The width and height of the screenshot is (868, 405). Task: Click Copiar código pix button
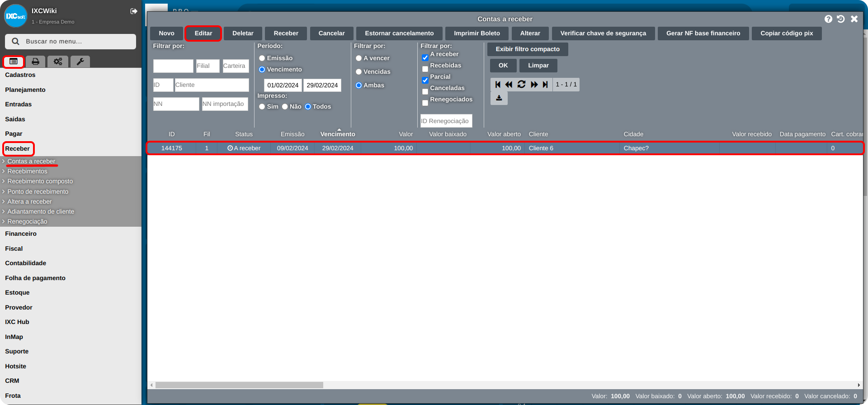pyautogui.click(x=787, y=33)
